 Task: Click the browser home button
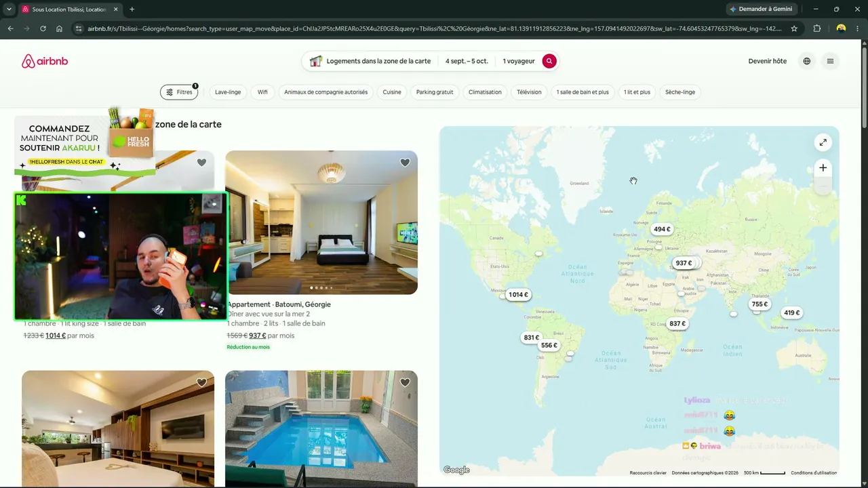pyautogui.click(x=59, y=28)
